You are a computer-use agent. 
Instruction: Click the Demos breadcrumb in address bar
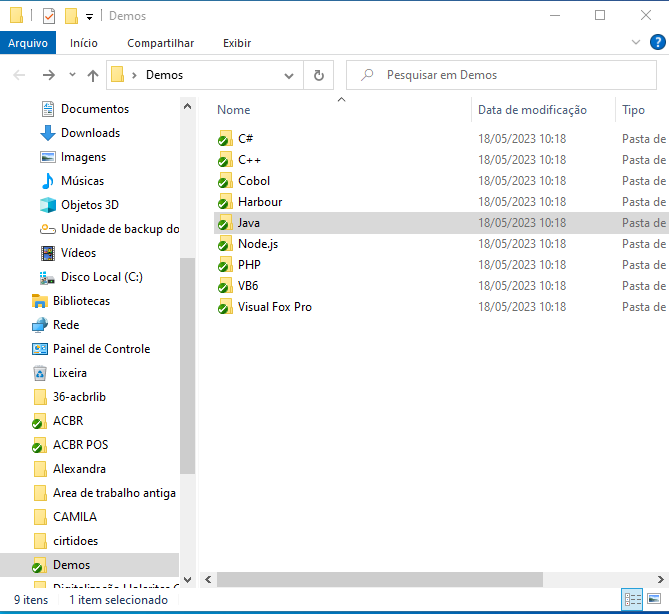click(164, 75)
